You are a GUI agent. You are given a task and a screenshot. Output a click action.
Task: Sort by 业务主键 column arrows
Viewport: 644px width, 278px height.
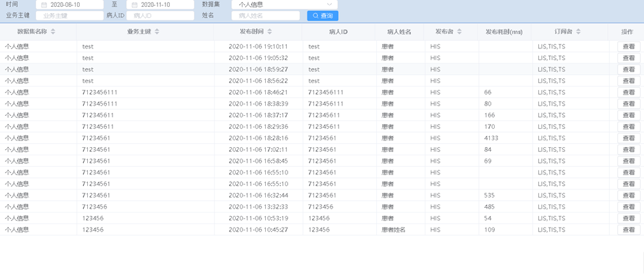(157, 31)
